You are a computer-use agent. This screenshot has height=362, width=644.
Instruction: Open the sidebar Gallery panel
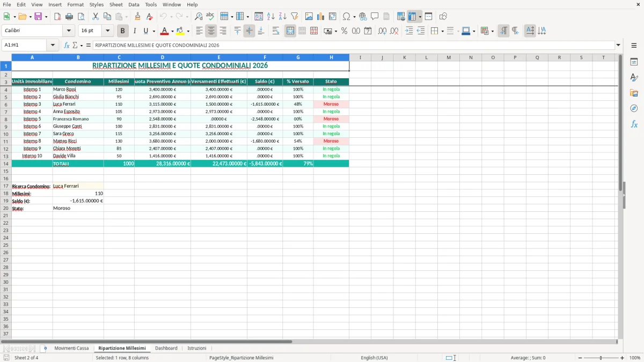tap(634, 93)
